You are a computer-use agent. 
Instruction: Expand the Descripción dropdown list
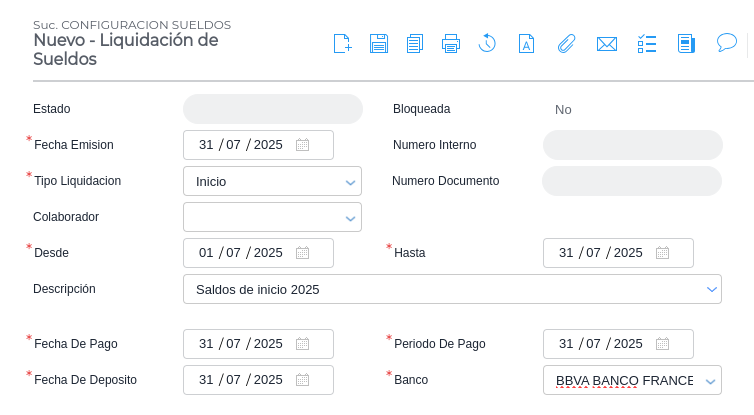[711, 290]
